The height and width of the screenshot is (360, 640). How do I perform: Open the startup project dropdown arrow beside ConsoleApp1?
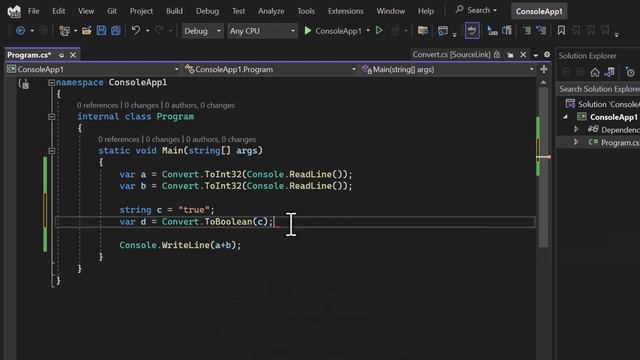click(x=368, y=31)
